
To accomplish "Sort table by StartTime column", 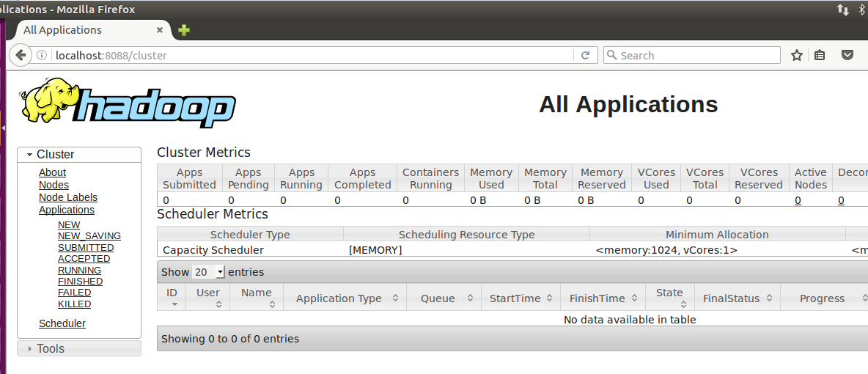I will click(521, 298).
